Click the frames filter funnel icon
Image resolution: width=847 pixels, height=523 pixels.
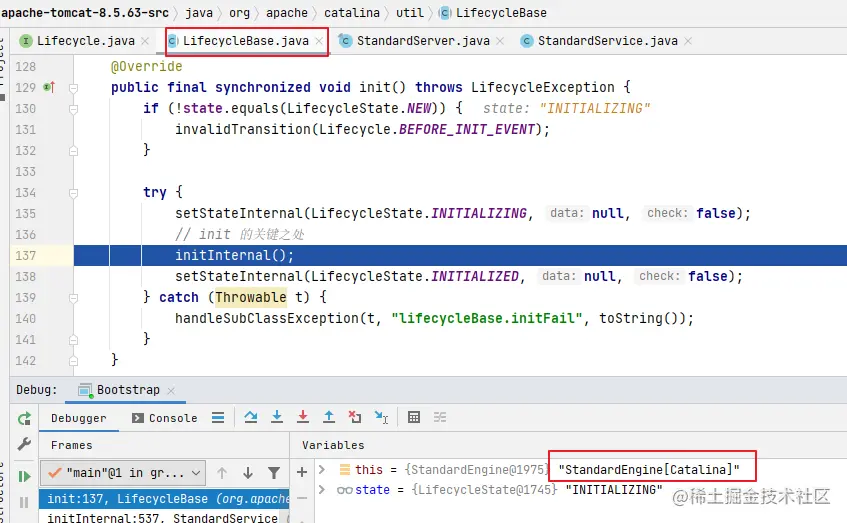pyautogui.click(x=274, y=473)
